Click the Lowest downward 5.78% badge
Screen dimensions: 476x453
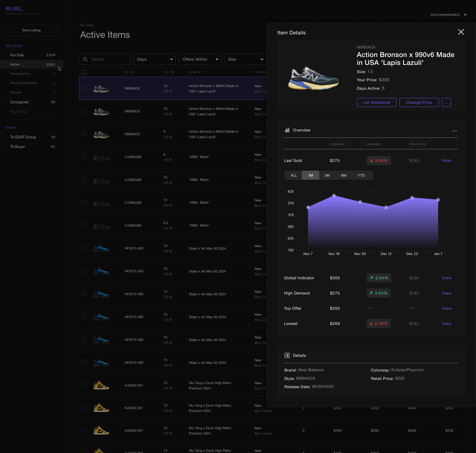coord(379,324)
